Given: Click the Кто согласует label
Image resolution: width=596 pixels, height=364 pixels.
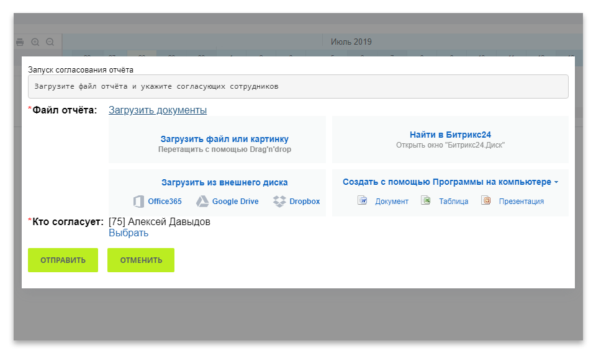Looking at the screenshot, I should (68, 221).
